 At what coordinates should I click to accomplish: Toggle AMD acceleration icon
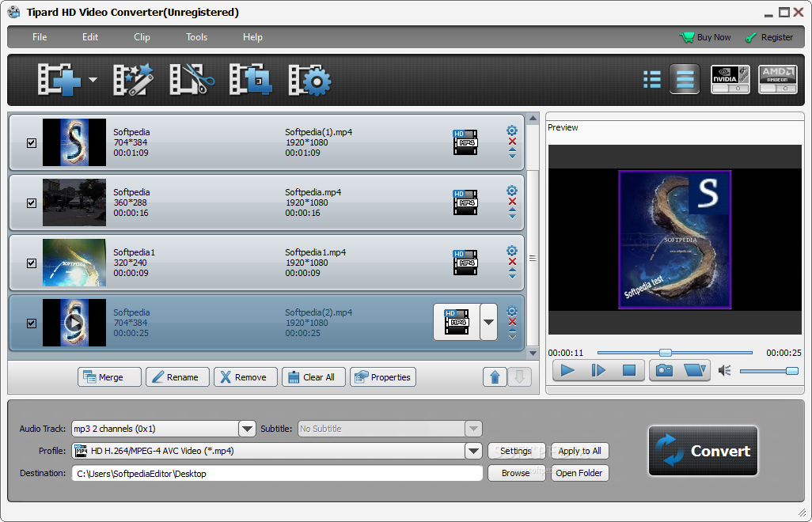[x=778, y=79]
